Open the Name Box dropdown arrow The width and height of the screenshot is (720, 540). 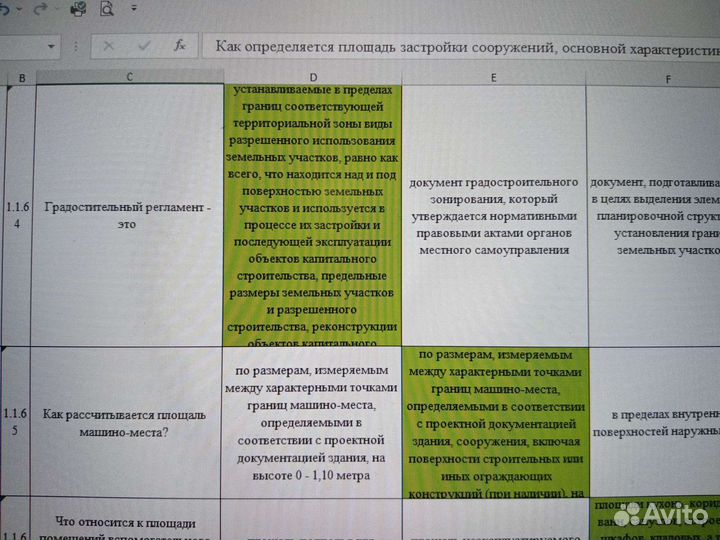tap(51, 47)
